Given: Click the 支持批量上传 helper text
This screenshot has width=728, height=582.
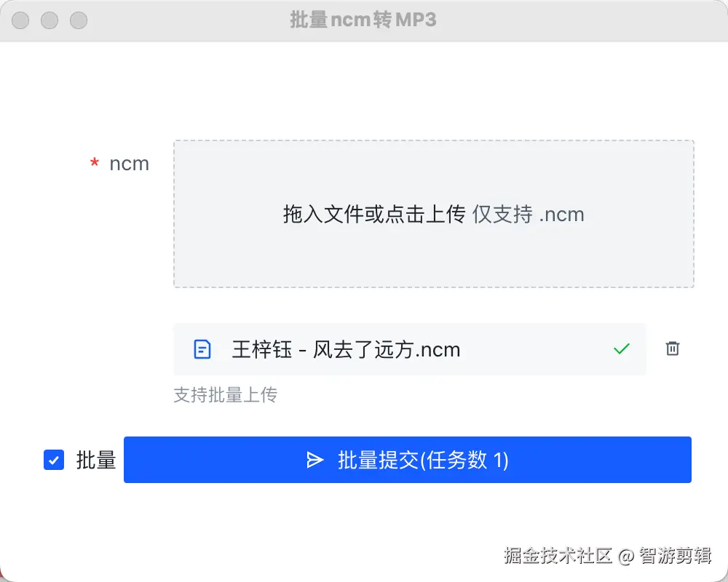Looking at the screenshot, I should point(225,395).
